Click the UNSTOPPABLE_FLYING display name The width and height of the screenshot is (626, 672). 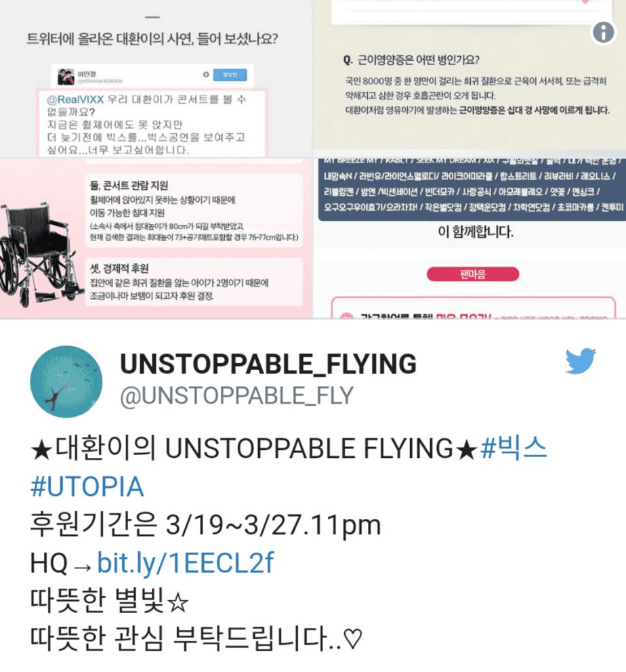tap(268, 364)
